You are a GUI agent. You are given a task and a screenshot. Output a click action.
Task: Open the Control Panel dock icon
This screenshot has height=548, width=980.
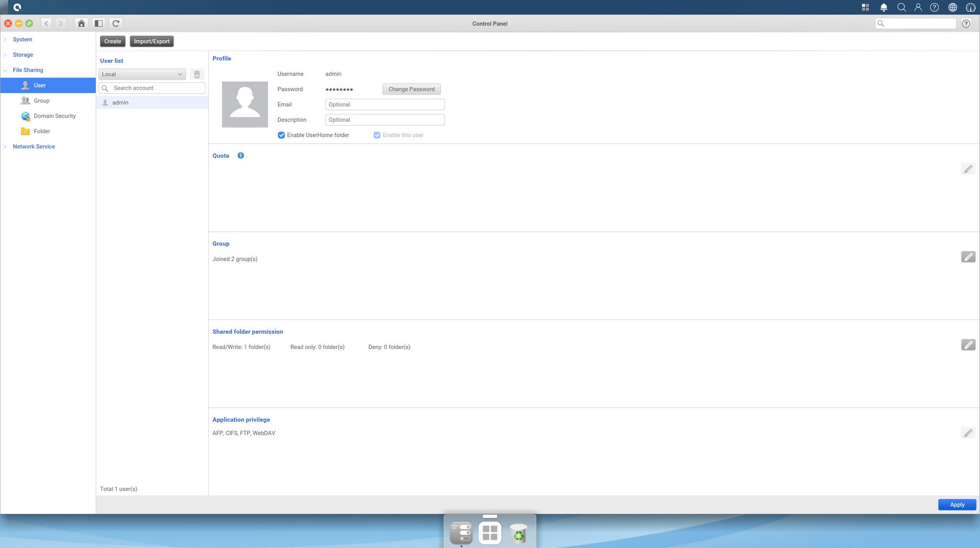[x=461, y=533]
